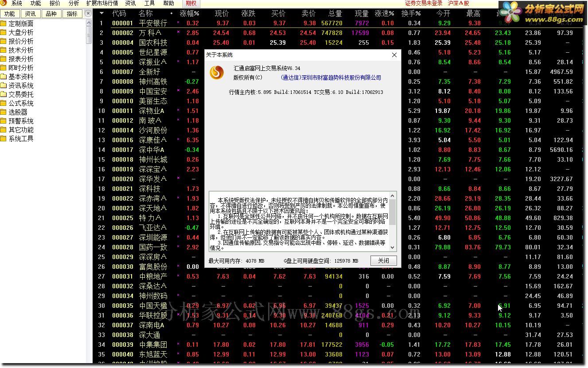Image resolution: width=588 pixels, height=368 pixels.
Task: Click 证券交易未登录 status link
Action: (424, 4)
